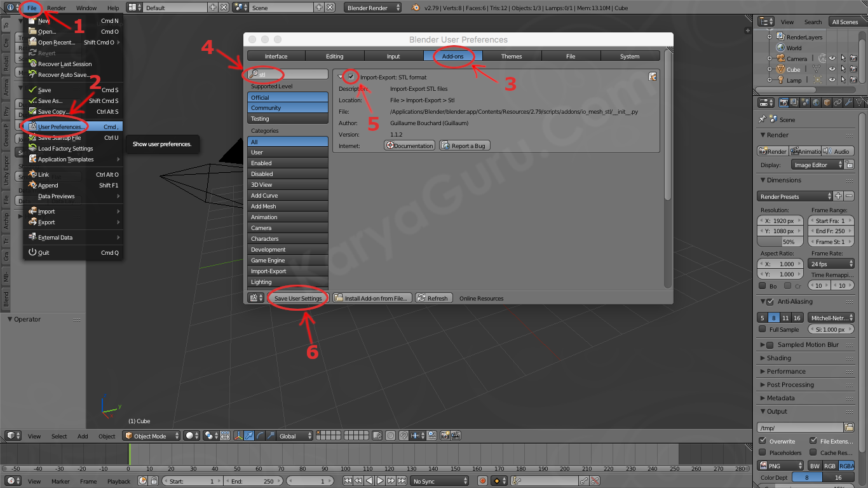Click the record keyframe button in timeline
The height and width of the screenshot is (488, 868).
coord(482,481)
